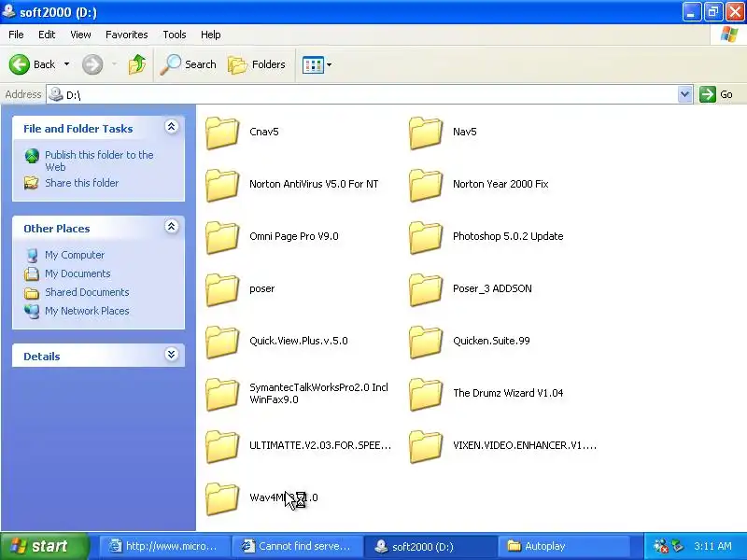Select The Drumz Wizard V1.04 folder icon
Image resolution: width=747 pixels, height=560 pixels.
(x=426, y=395)
